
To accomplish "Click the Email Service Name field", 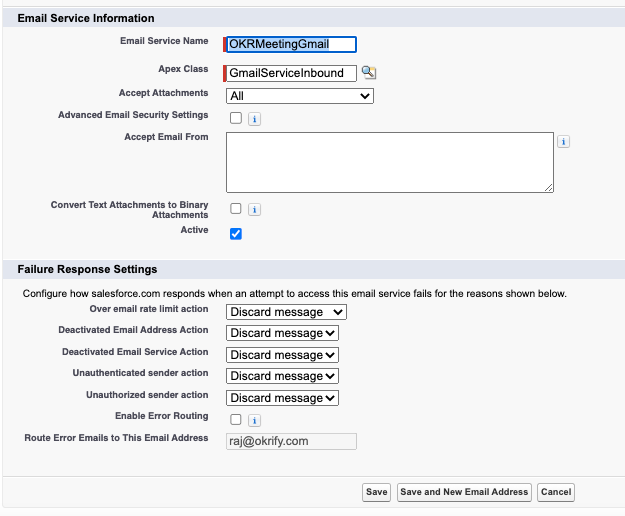I will click(x=291, y=44).
